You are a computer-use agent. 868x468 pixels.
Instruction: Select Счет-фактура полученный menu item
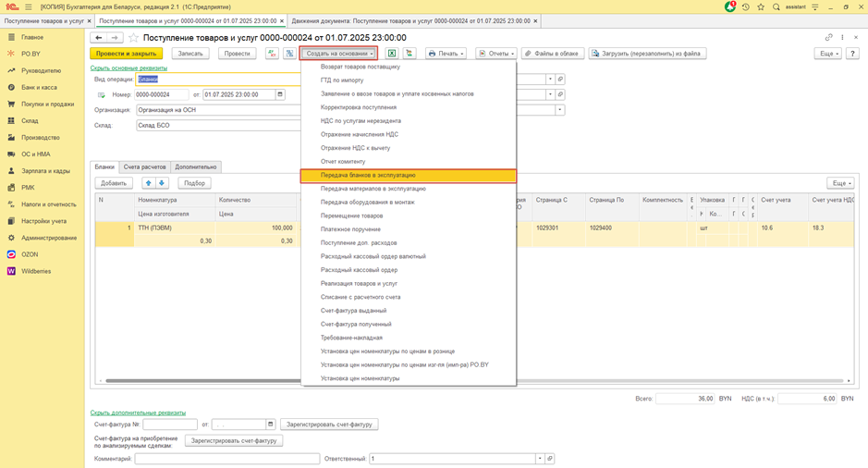409,324
